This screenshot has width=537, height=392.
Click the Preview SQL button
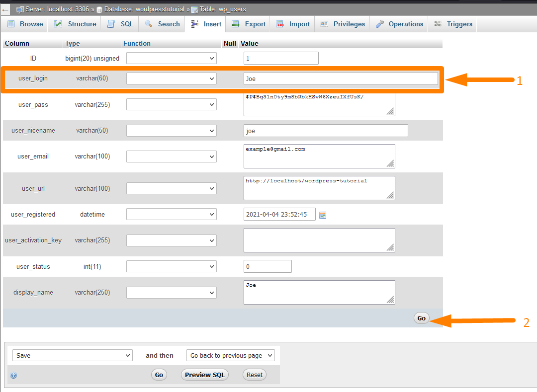[205, 375]
